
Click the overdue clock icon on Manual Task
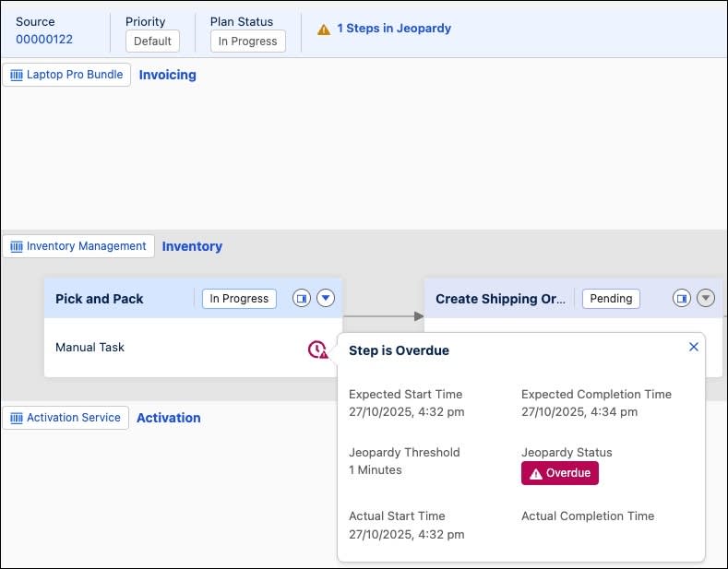tap(317, 350)
